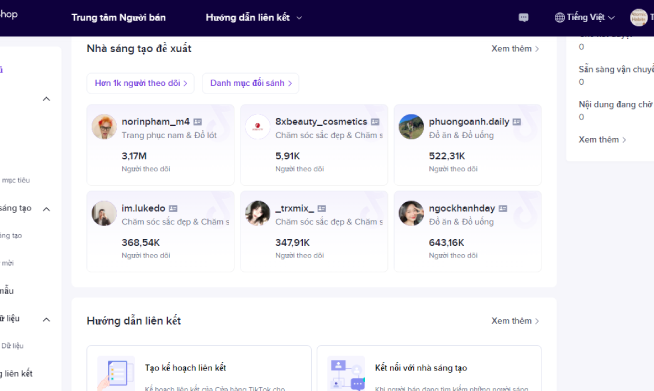
Task: Collapse the liệu sidebar section chevron
Action: click(x=46, y=320)
